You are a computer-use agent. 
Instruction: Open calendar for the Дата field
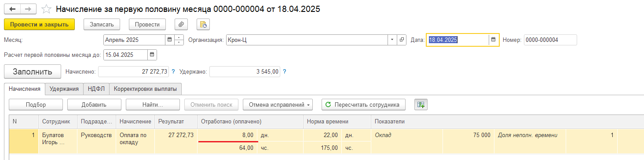(494, 40)
